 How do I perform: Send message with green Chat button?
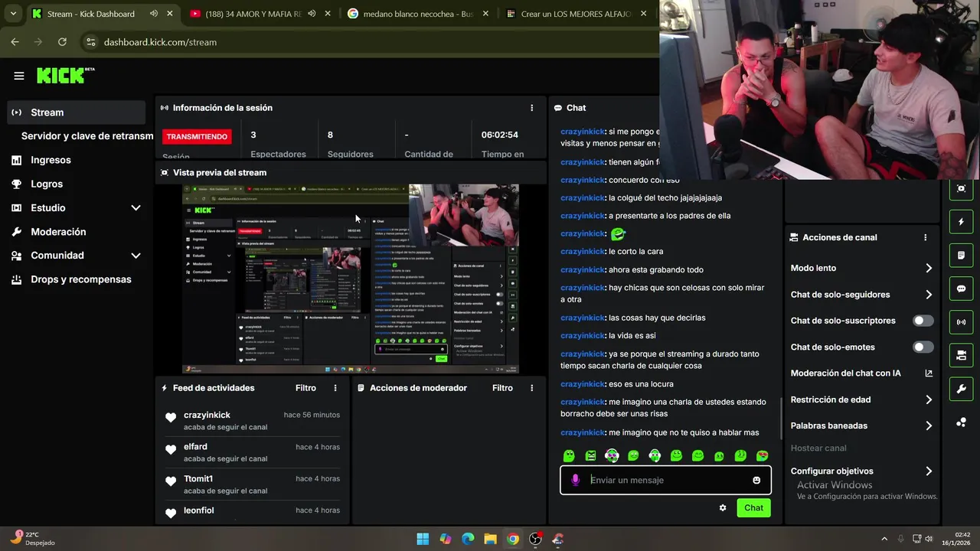click(753, 508)
